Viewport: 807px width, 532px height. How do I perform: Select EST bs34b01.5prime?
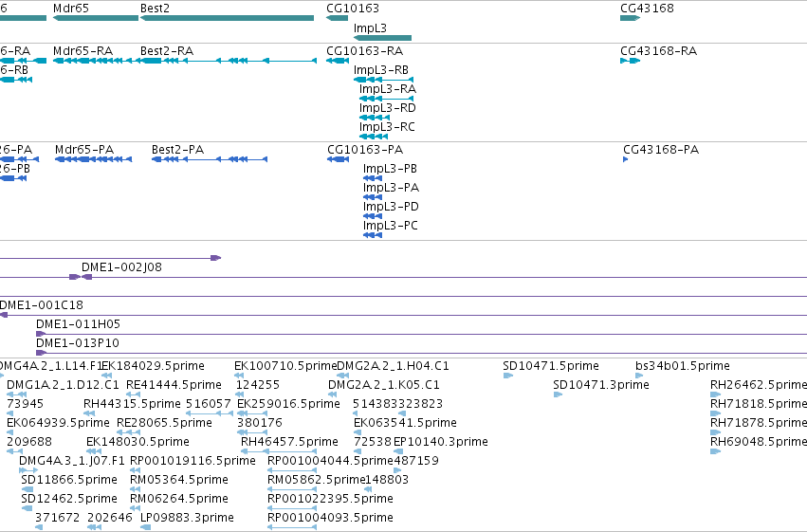coord(639,376)
